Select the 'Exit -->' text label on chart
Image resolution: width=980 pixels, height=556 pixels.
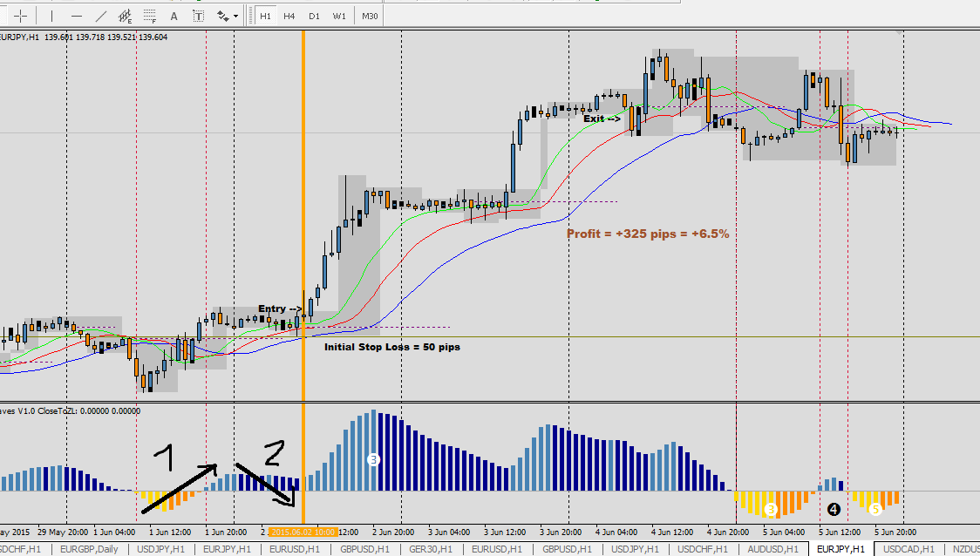click(602, 119)
